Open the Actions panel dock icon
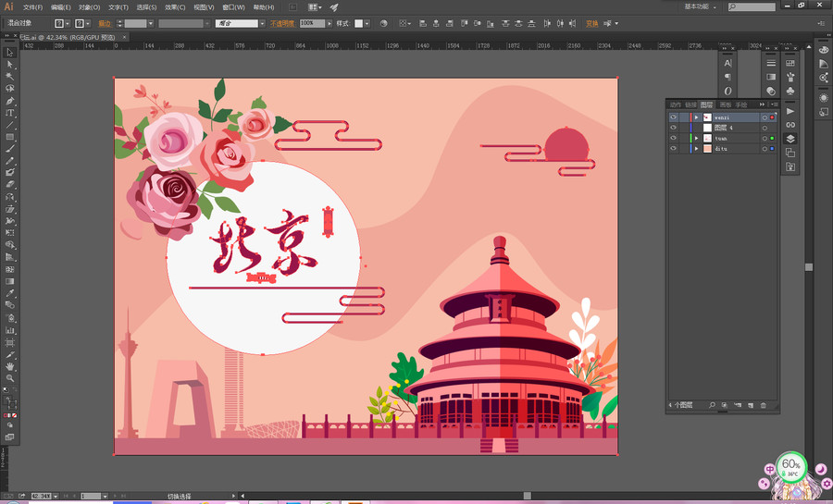This screenshot has width=833, height=504. 790,111
